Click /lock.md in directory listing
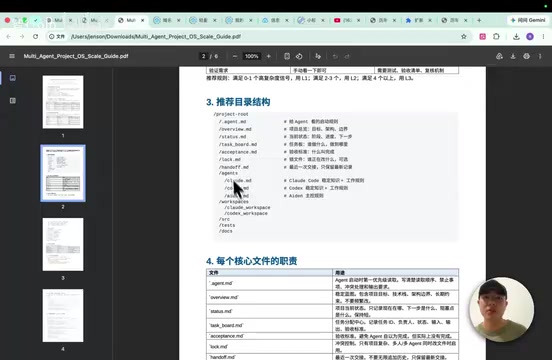Screen dimensions: 552x360 click(230, 159)
